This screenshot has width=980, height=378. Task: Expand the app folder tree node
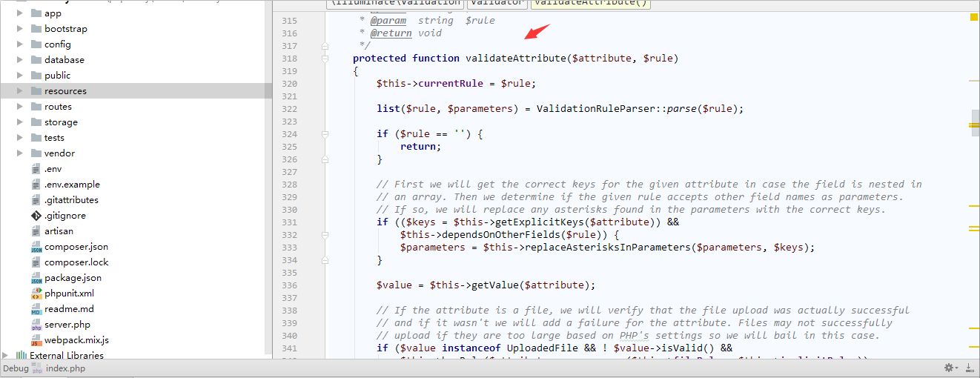tap(21, 13)
